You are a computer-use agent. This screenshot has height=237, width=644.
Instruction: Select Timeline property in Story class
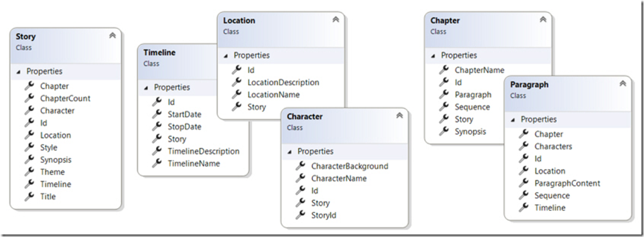pyautogui.click(x=56, y=184)
